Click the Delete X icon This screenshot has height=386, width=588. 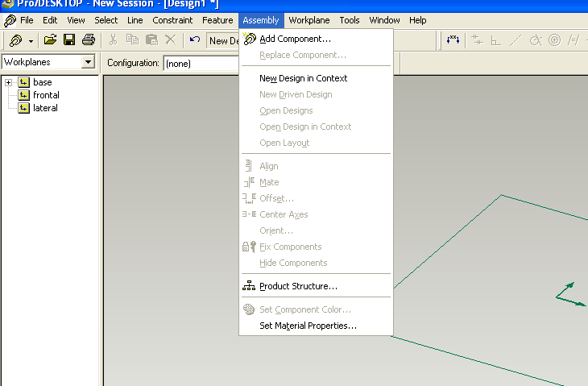[171, 39]
